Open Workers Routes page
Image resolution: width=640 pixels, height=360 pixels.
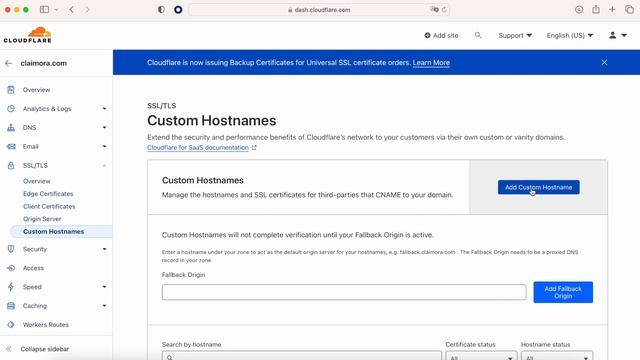pos(46,325)
